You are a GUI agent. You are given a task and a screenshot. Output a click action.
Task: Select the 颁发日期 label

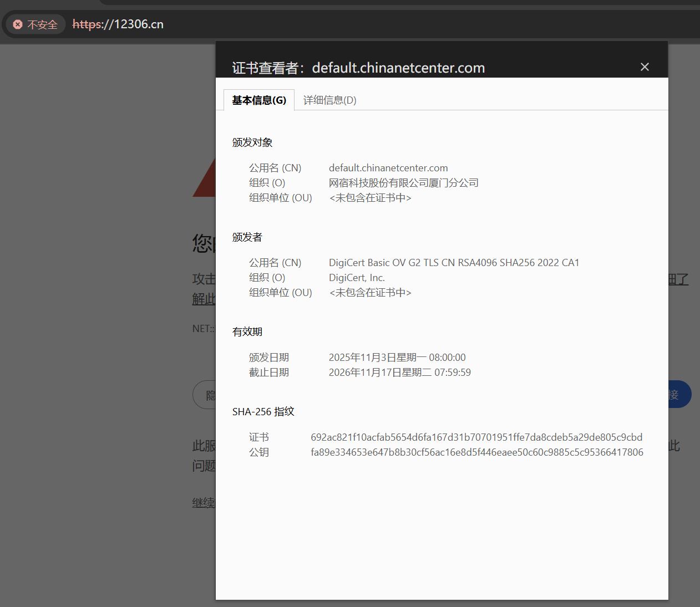pos(269,358)
